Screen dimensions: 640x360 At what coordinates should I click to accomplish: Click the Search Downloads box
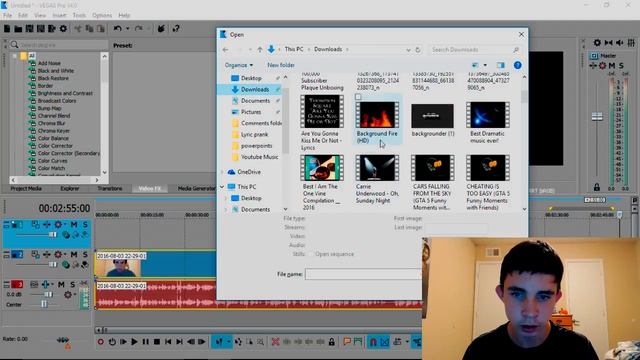click(475, 50)
